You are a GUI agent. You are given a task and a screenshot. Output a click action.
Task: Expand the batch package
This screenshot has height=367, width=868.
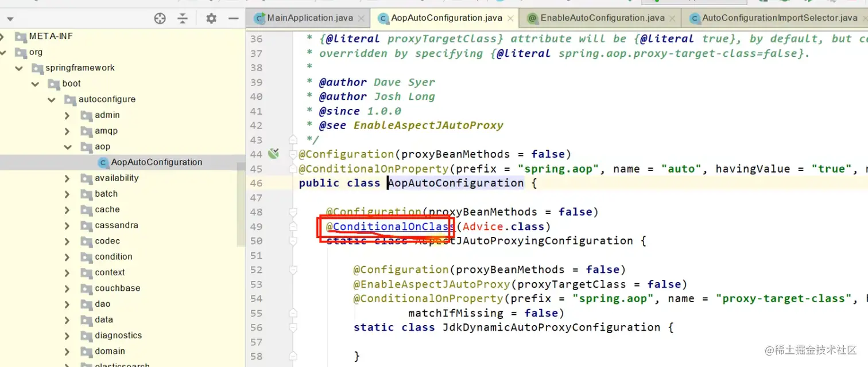tap(67, 194)
